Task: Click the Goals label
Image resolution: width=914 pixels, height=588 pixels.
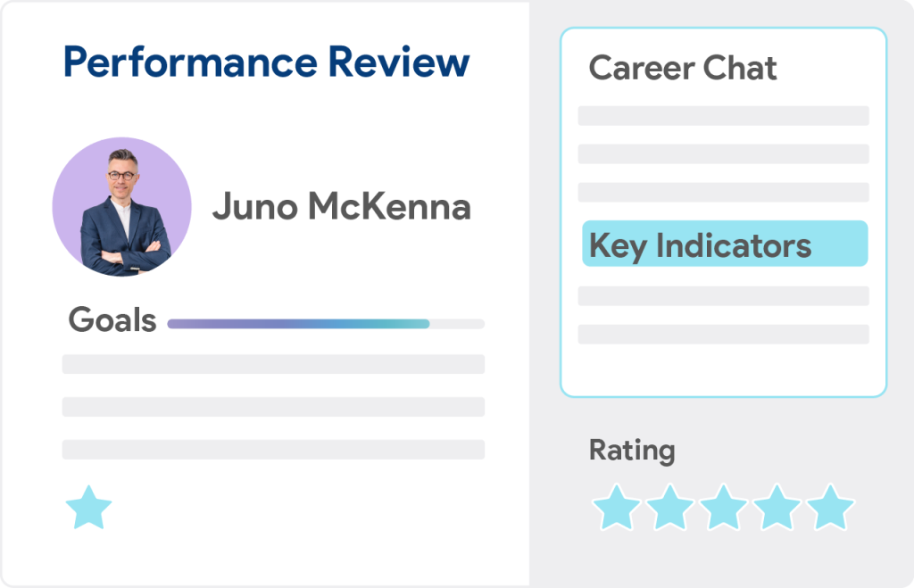Action: point(112,319)
